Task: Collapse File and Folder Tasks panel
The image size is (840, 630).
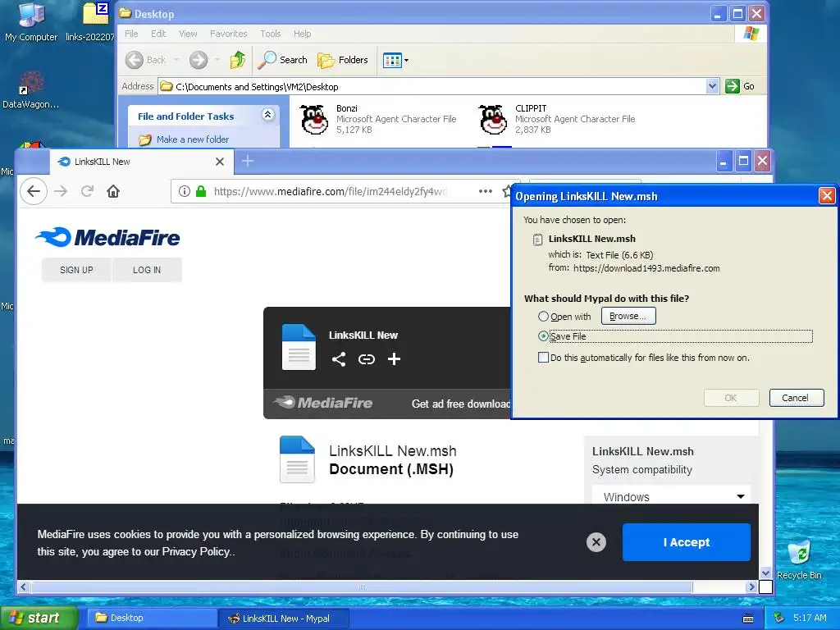Action: tap(268, 114)
